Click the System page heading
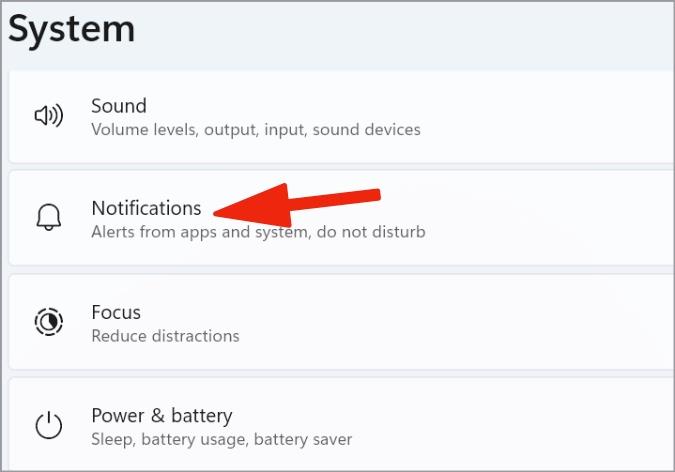675x472 pixels. coord(71,30)
